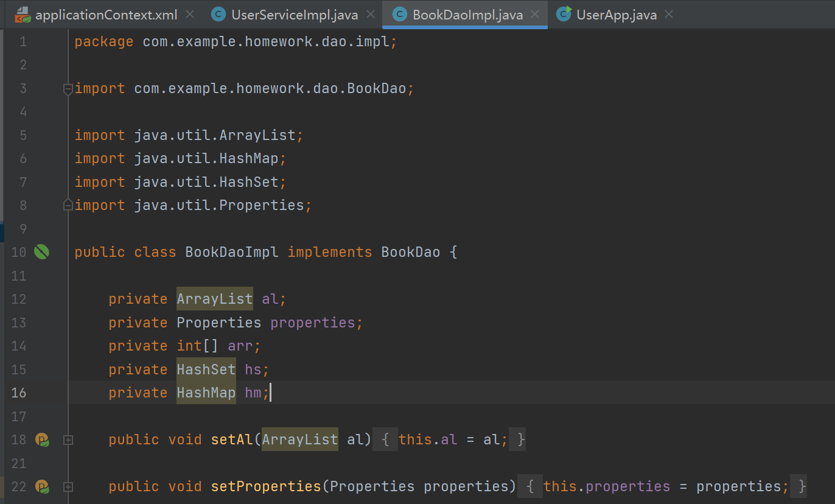The image size is (835, 504).
Task: Click the implements keyword on line 10
Action: point(329,252)
